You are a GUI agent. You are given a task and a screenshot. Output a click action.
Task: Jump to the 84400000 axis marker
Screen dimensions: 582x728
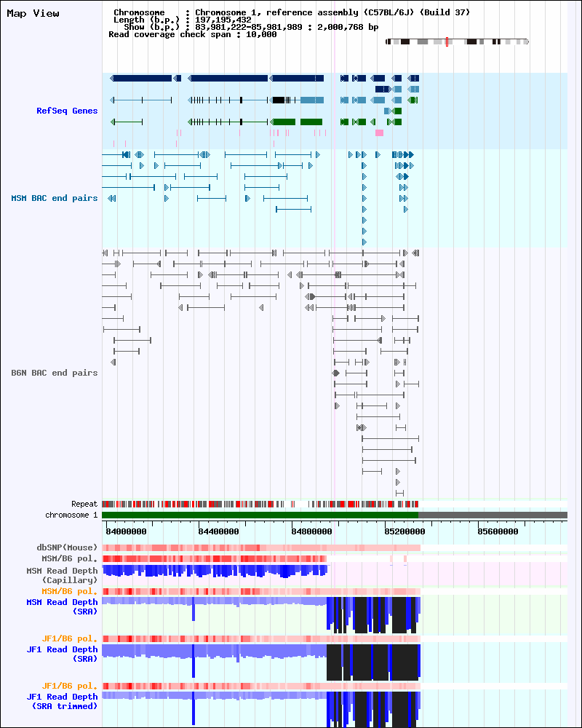(x=223, y=531)
